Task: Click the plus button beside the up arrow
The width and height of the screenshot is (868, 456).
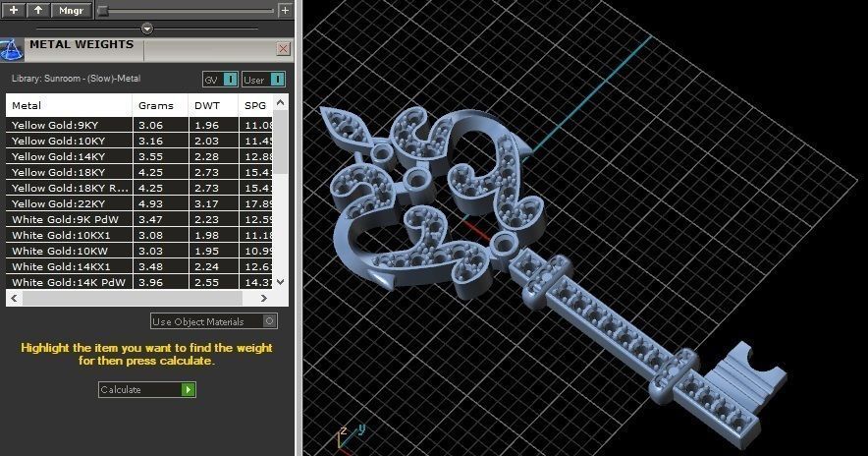Action: click(14, 10)
